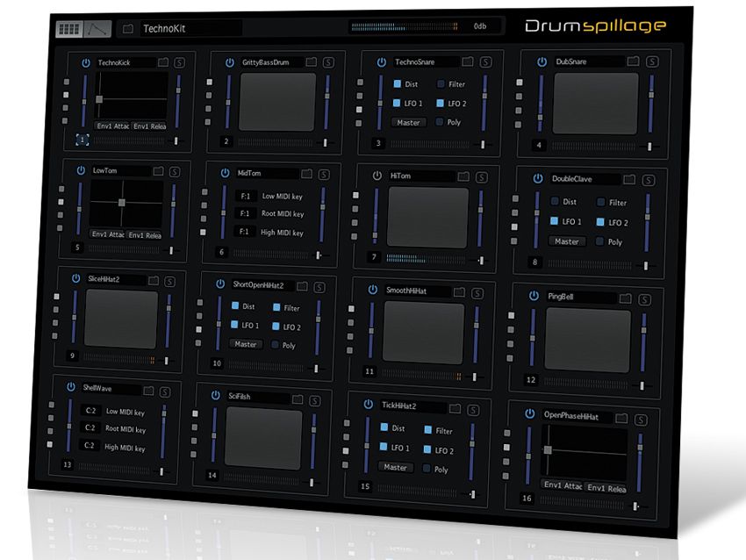The image size is (746, 560).
Task: Select the Env1 Release tab on OpenPhaseHiHat
Action: (606, 488)
